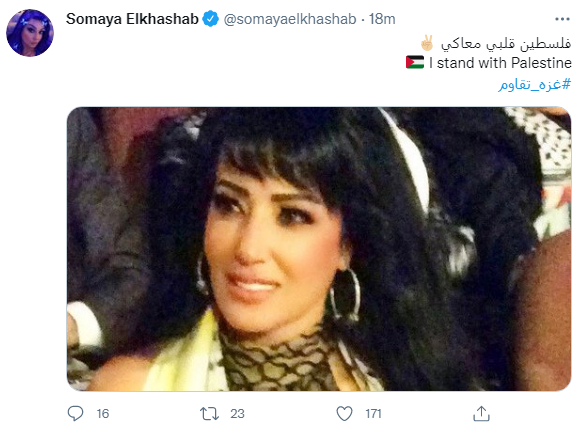This screenshot has width=581, height=432.
Task: Open the share upload-arrow icon
Action: [x=481, y=413]
